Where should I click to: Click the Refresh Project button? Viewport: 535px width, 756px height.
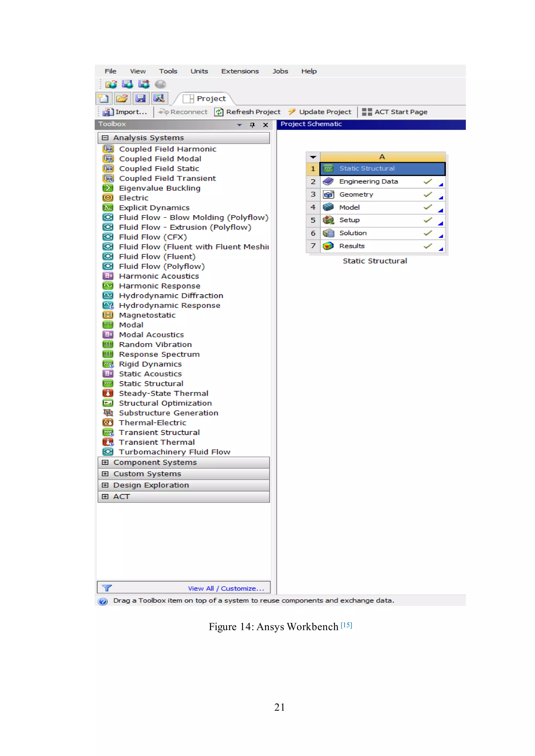(x=247, y=112)
